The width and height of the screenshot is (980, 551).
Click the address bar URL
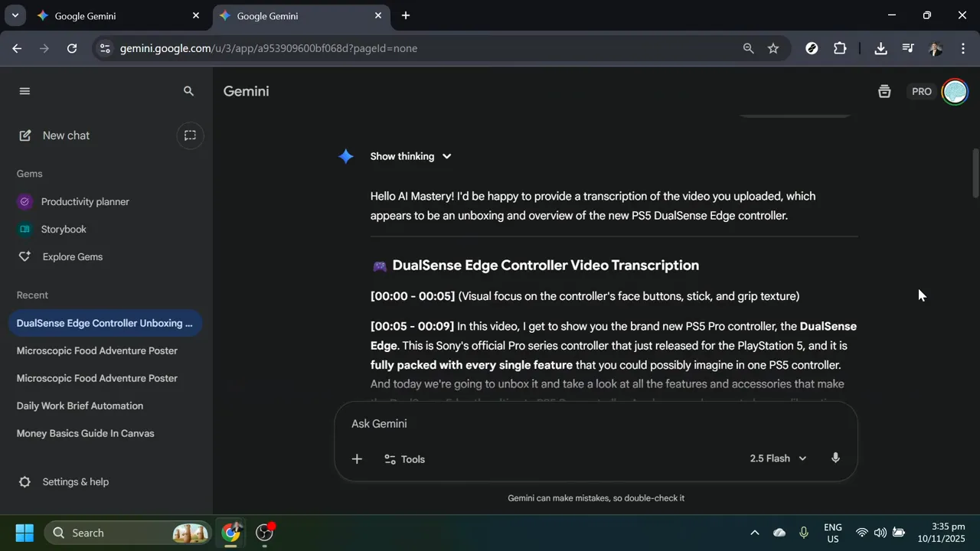(x=269, y=48)
